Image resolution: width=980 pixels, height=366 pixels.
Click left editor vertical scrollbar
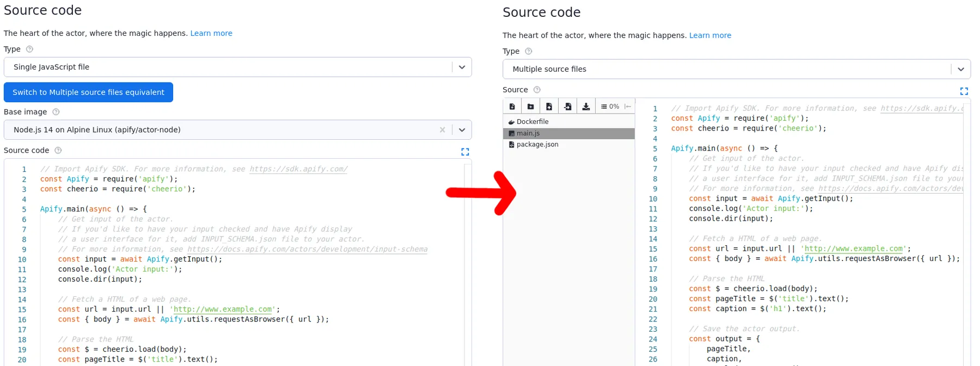click(x=468, y=264)
